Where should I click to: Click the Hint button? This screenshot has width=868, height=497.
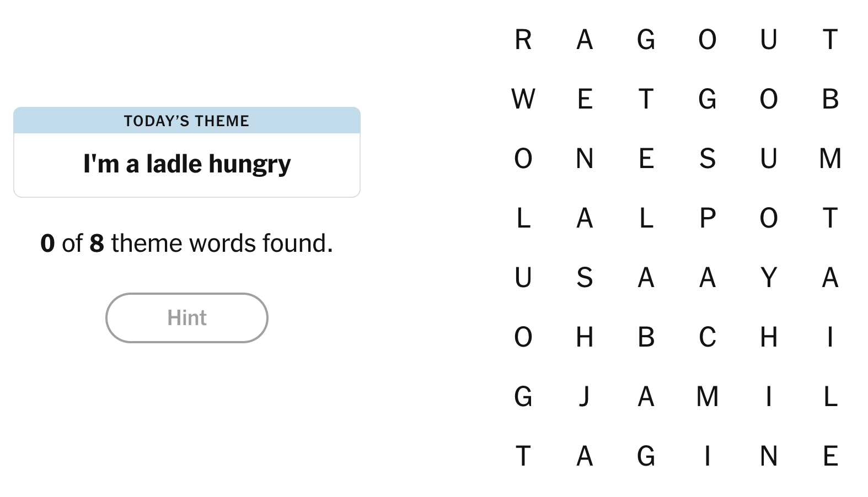186,318
